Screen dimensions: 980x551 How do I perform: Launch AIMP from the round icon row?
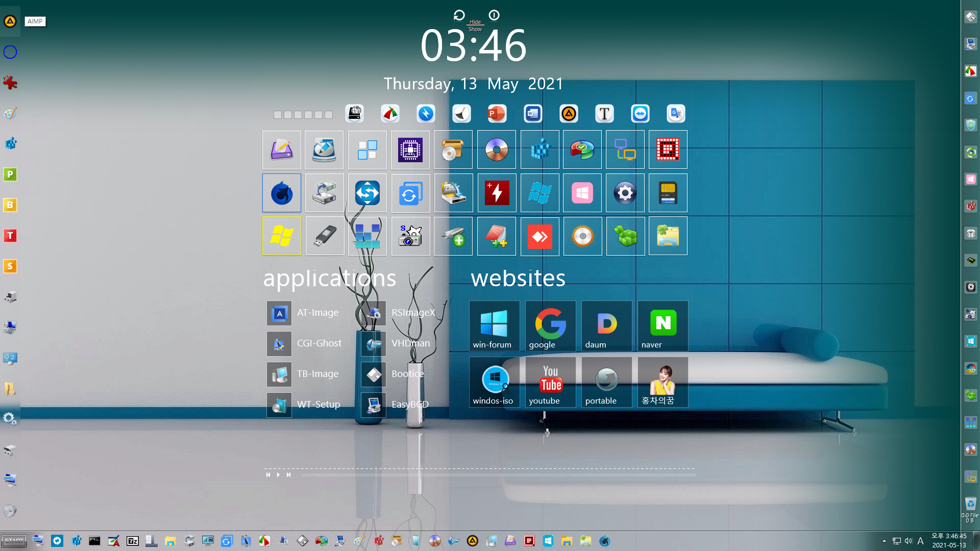pyautogui.click(x=569, y=113)
